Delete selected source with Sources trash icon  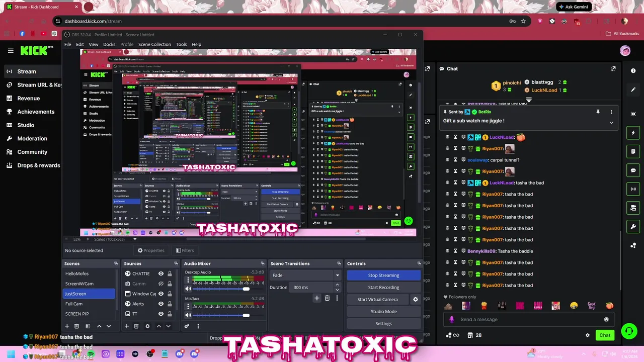[136, 326]
